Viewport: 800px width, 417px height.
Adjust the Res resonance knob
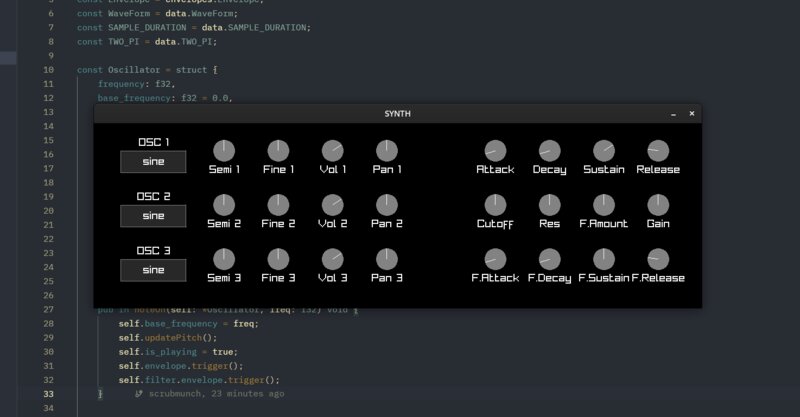click(549, 205)
